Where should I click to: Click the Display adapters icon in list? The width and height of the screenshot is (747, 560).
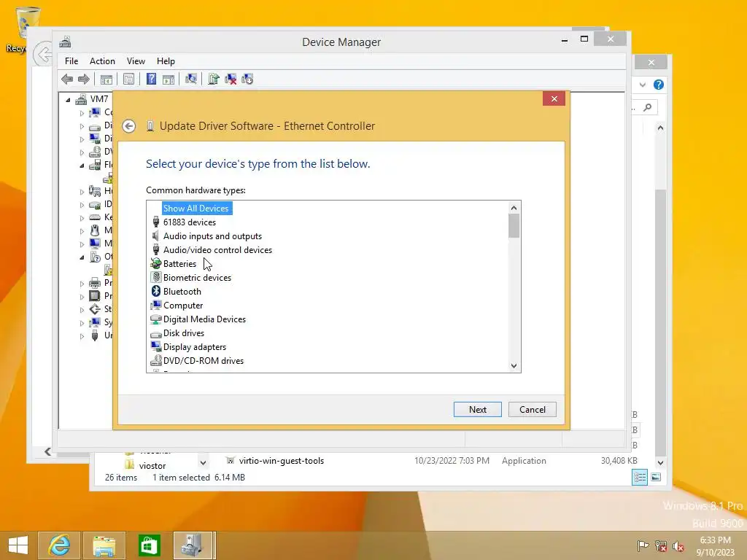[x=156, y=346]
